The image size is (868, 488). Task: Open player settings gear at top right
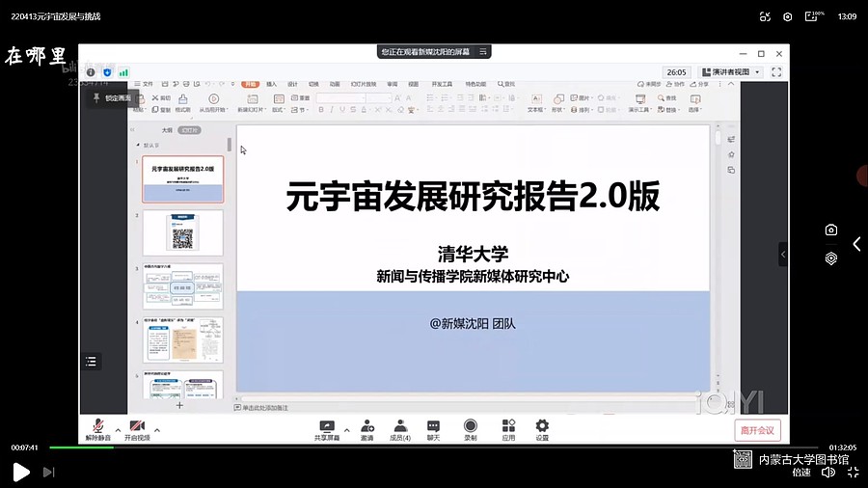[x=787, y=16]
